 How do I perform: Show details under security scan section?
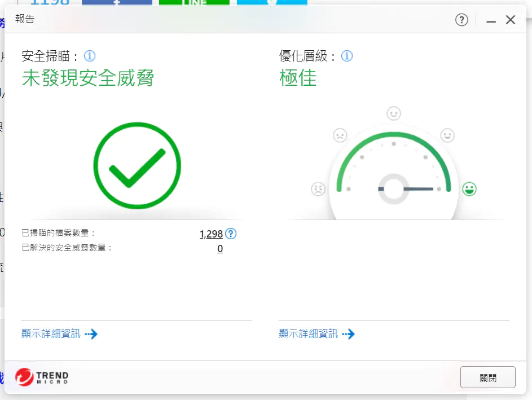point(59,334)
